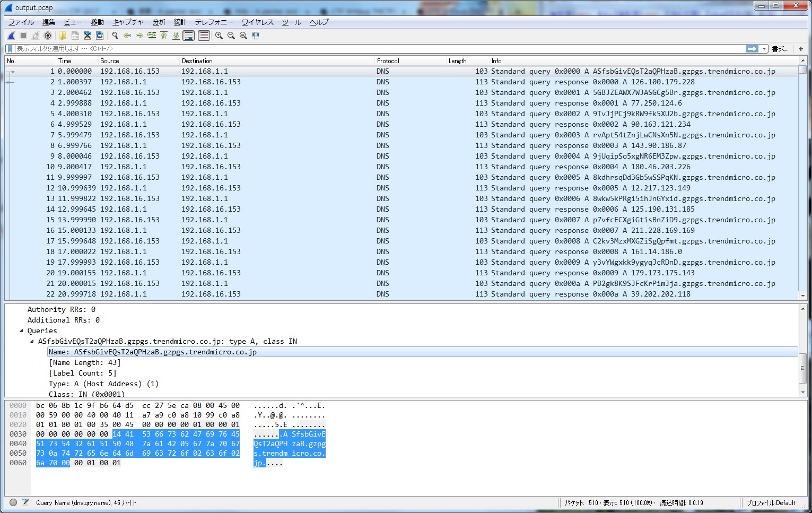The height and width of the screenshot is (513, 812).
Task: Open Find Packet magnifier tool
Action: (115, 36)
